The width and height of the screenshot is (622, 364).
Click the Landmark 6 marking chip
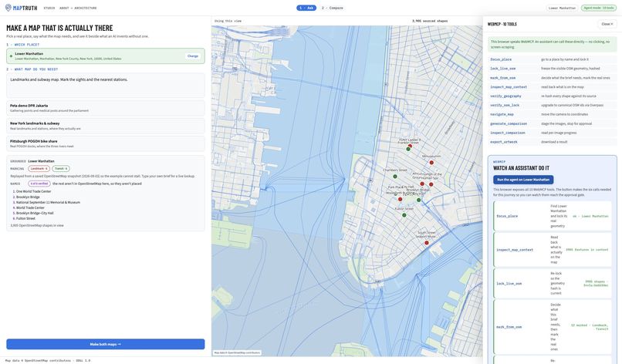pyautogui.click(x=39, y=169)
